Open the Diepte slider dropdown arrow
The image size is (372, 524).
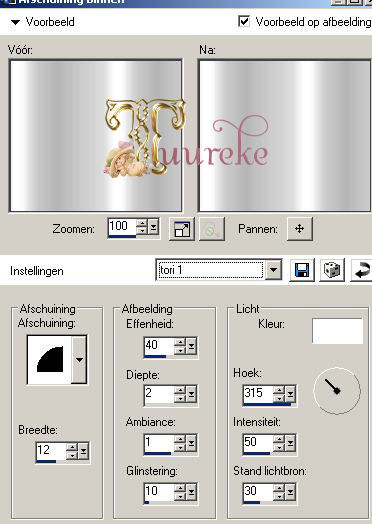pyautogui.click(x=191, y=394)
